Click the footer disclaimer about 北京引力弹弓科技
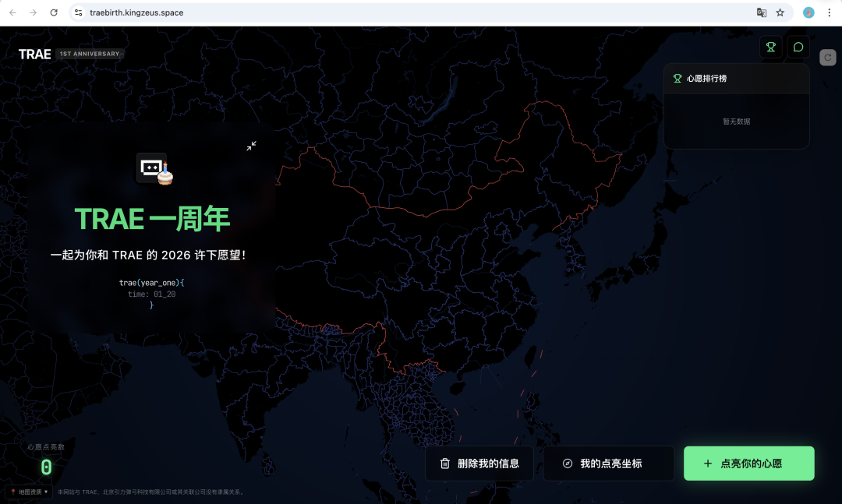This screenshot has width=842, height=504. [151, 492]
